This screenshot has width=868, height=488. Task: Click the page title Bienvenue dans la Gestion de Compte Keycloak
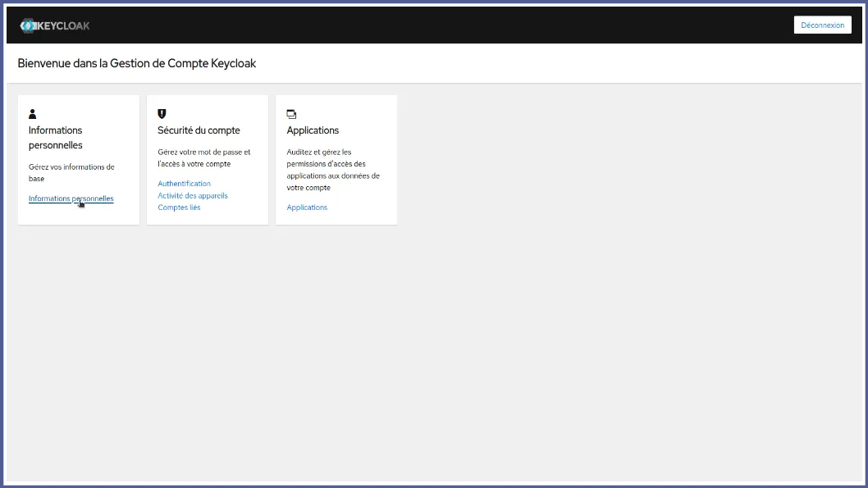[x=137, y=64]
